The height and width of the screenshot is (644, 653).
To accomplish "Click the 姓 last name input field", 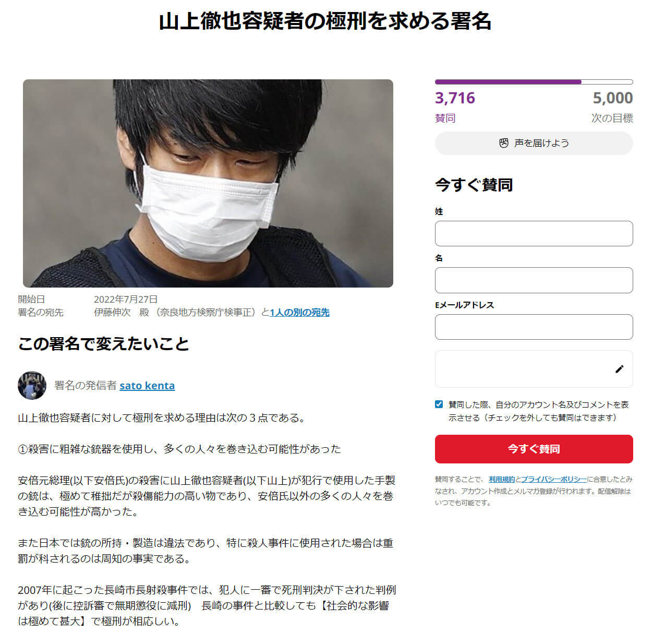I will coord(534,233).
